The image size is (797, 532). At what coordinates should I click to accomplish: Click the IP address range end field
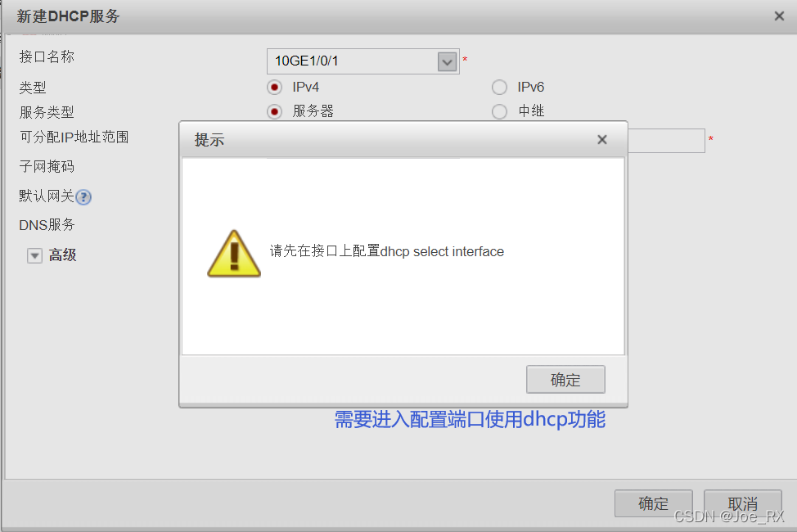tap(666, 141)
